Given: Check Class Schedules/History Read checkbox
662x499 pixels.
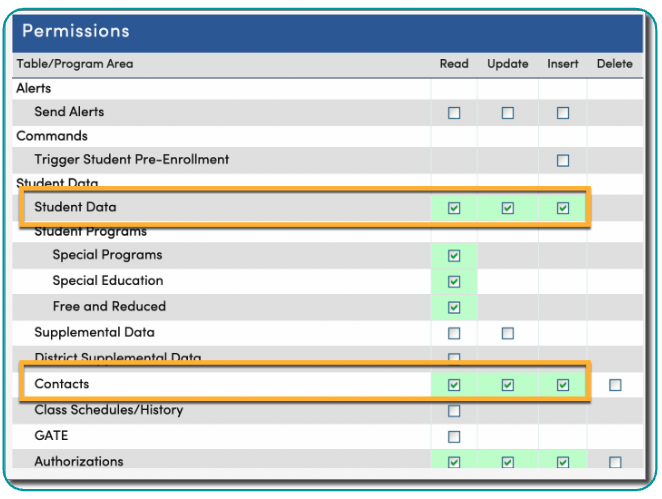Looking at the screenshot, I should click(454, 411).
